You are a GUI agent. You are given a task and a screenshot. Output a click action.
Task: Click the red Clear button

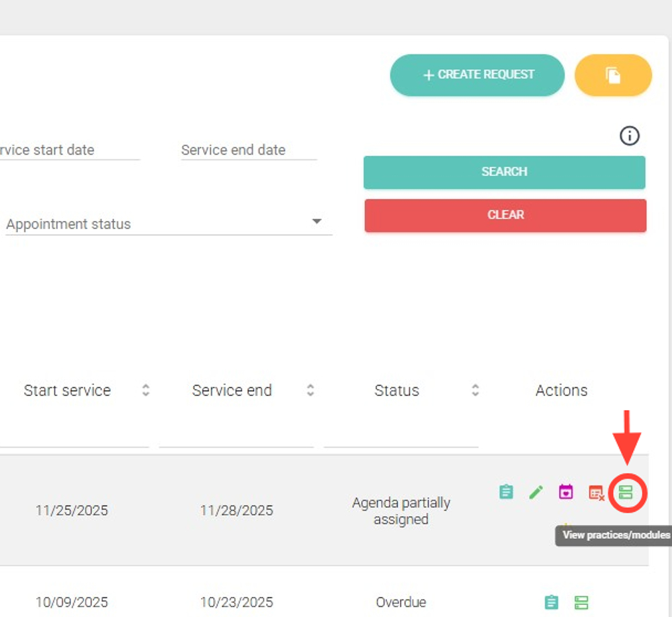[505, 215]
